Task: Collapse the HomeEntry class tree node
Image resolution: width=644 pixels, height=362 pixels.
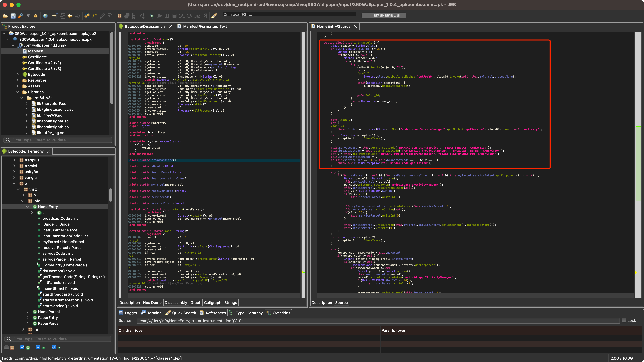Action: (x=27, y=207)
